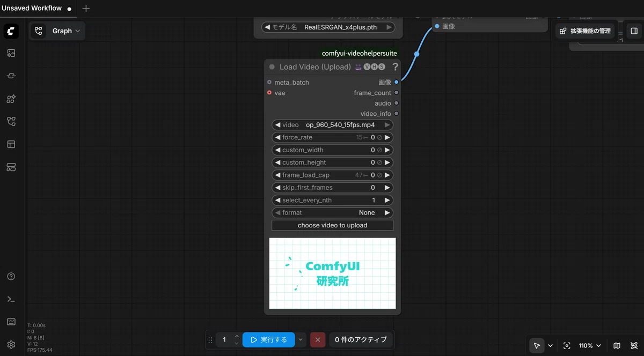Open keyboard shortcuts panel icon
The width and height of the screenshot is (644, 356).
point(11,322)
